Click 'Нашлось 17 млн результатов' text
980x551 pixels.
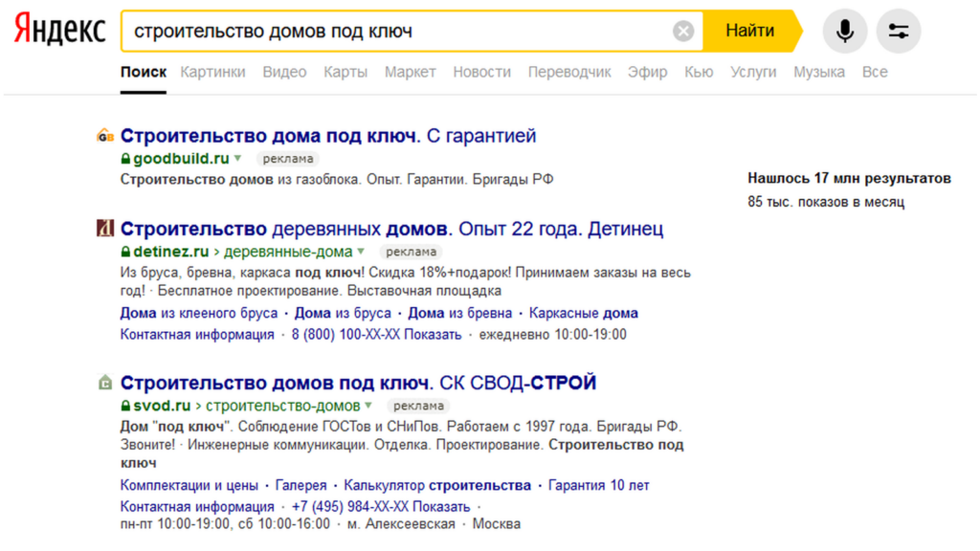pyautogui.click(x=850, y=179)
